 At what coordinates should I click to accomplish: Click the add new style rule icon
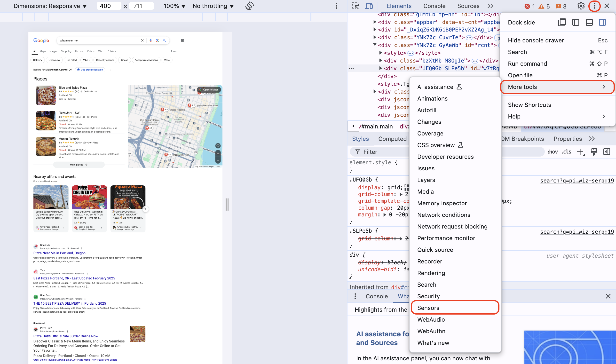click(x=580, y=152)
